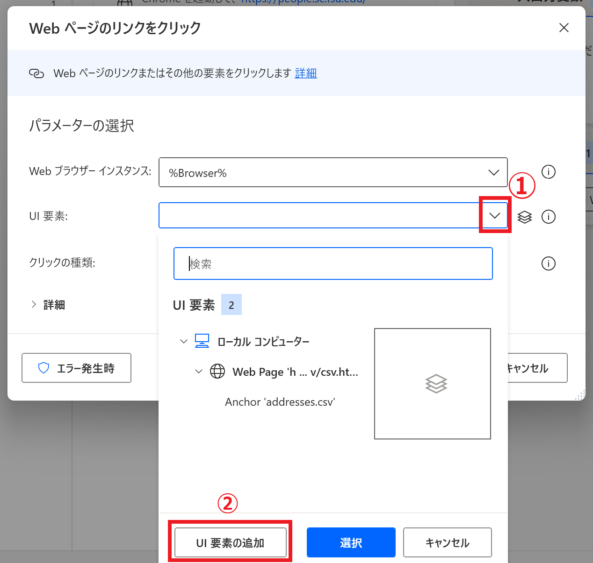Click the UI element picker layers icon
Image resolution: width=593 pixels, height=563 pixels.
[x=524, y=217]
